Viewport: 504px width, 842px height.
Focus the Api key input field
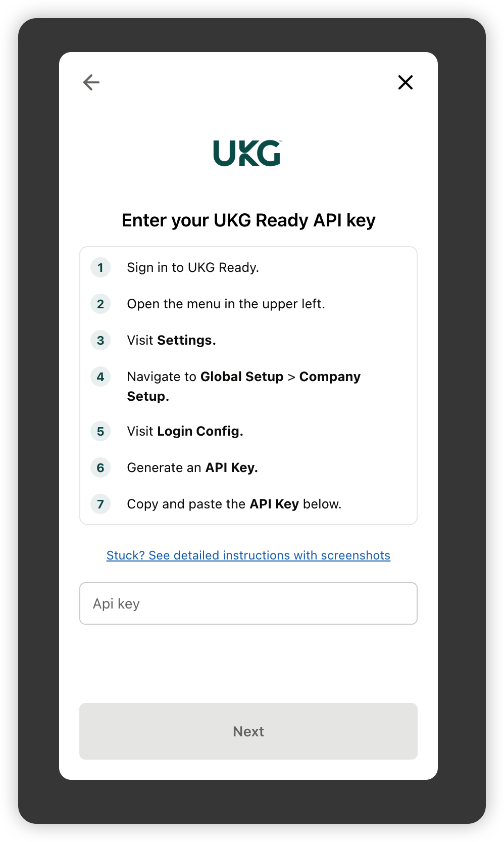click(x=248, y=603)
